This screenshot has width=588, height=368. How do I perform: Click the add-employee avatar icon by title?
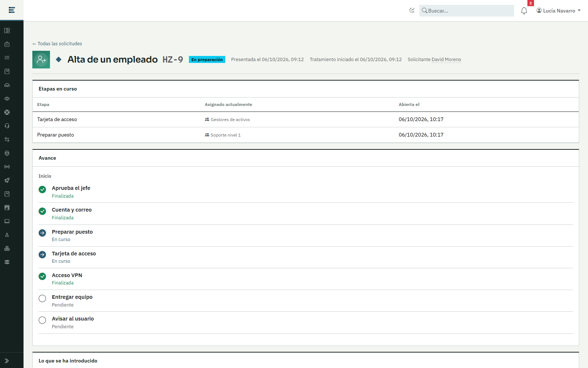[x=41, y=60]
